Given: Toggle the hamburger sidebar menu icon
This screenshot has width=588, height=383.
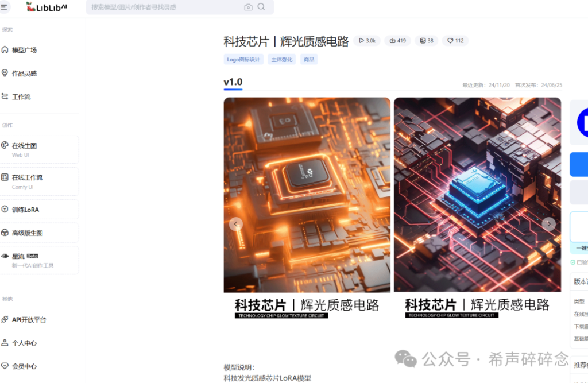Looking at the screenshot, I should coord(5,7).
